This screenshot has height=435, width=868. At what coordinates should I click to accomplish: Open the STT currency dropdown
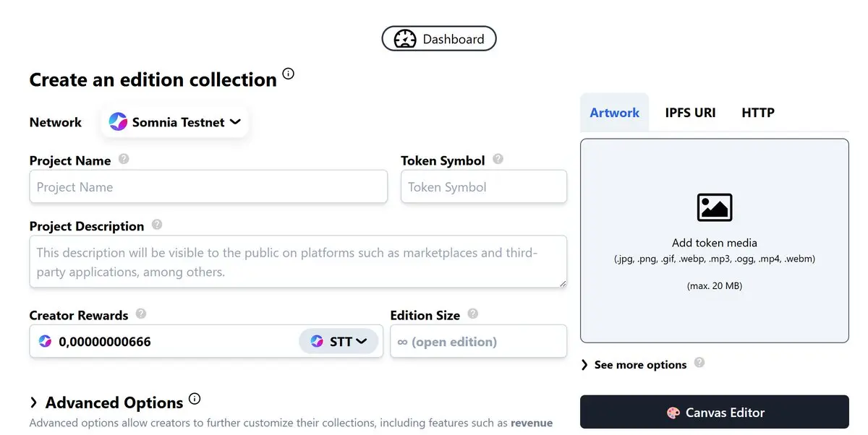click(x=339, y=341)
